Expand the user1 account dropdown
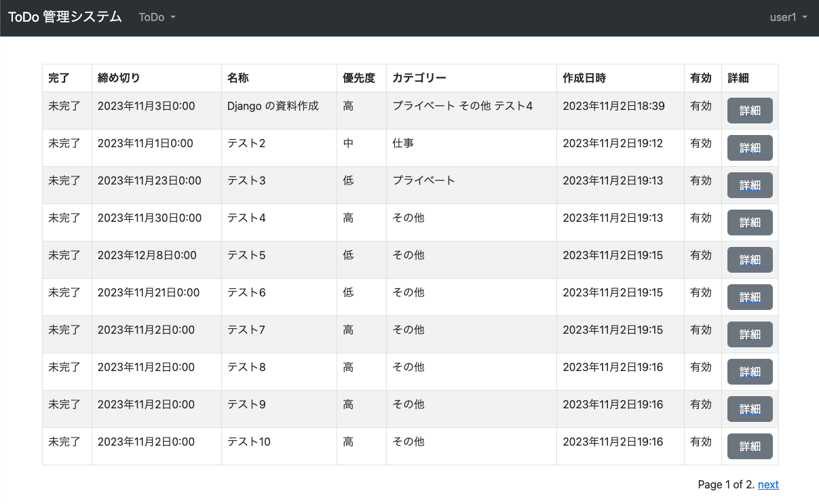This screenshot has height=504, width=819. coord(788,17)
